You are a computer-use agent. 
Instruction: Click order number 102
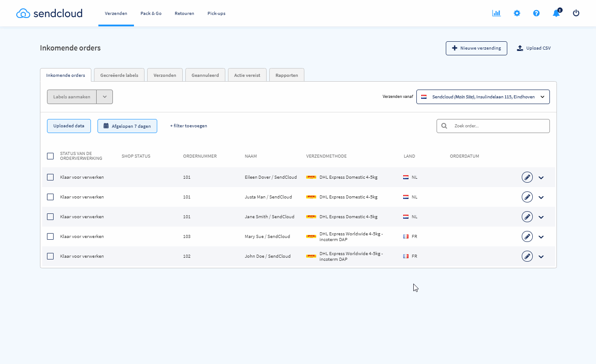(187, 256)
